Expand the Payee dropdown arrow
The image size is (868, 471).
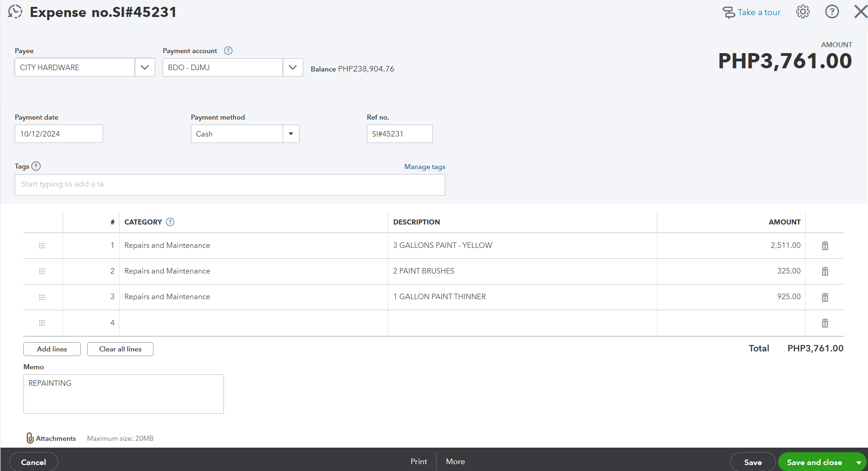(x=145, y=67)
